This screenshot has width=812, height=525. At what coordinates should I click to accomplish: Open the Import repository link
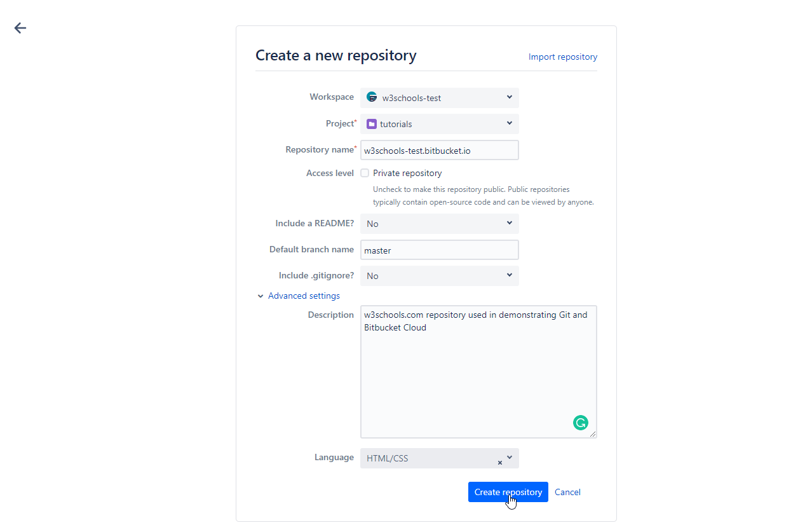pyautogui.click(x=562, y=57)
